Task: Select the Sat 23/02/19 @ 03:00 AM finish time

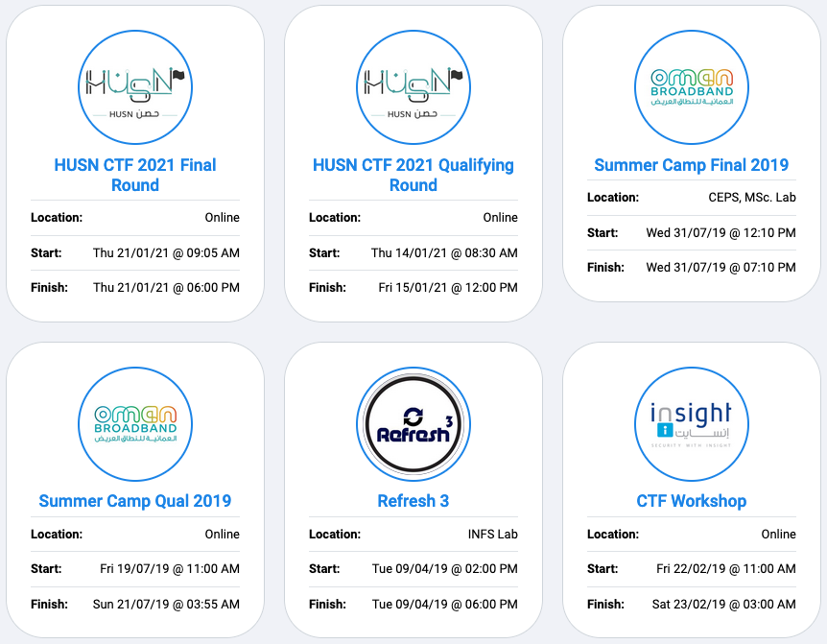Action: (725, 605)
